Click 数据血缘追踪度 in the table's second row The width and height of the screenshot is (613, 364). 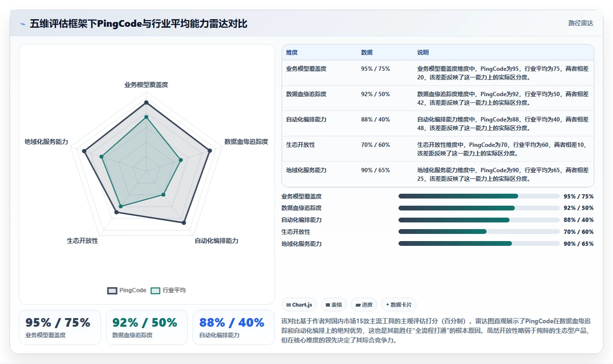coord(306,94)
